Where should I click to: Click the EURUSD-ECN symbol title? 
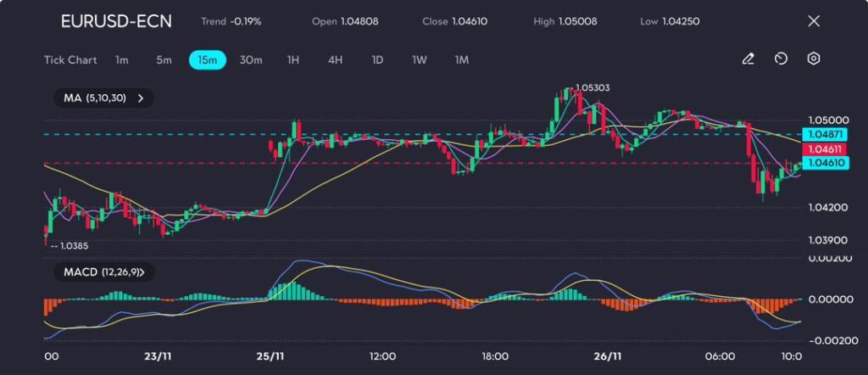[116, 21]
